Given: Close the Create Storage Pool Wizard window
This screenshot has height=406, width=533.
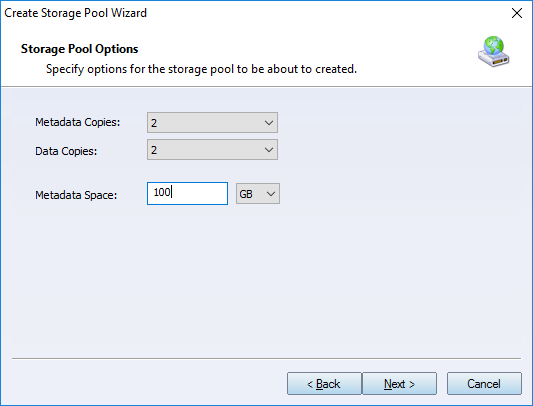Looking at the screenshot, I should click(517, 13).
